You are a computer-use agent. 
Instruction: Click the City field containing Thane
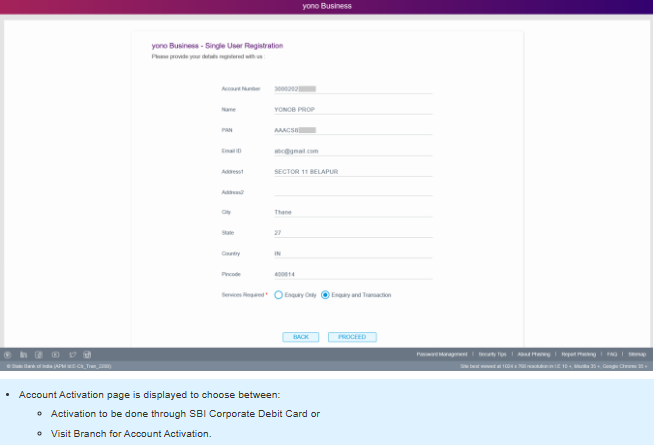(x=352, y=212)
